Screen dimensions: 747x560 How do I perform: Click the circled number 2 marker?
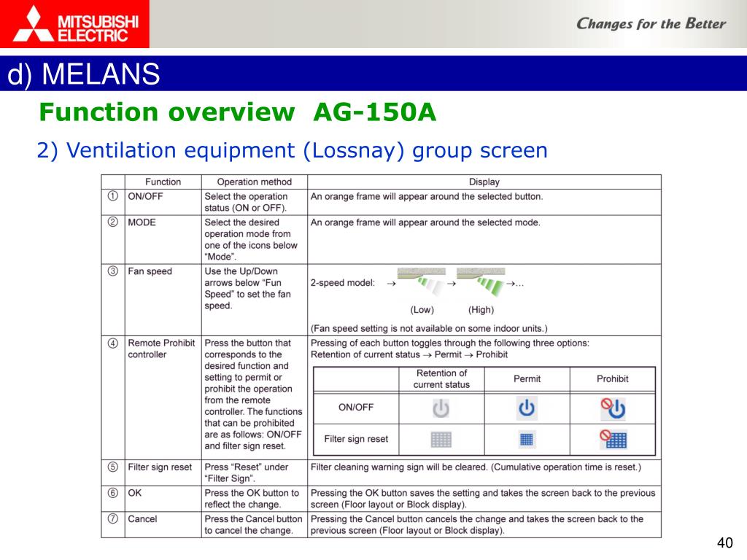click(x=113, y=222)
